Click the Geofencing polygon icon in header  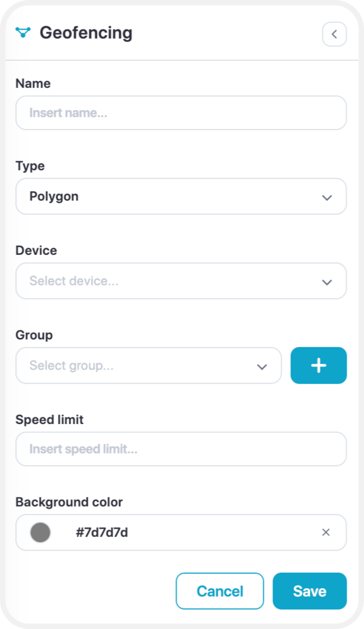tap(23, 32)
